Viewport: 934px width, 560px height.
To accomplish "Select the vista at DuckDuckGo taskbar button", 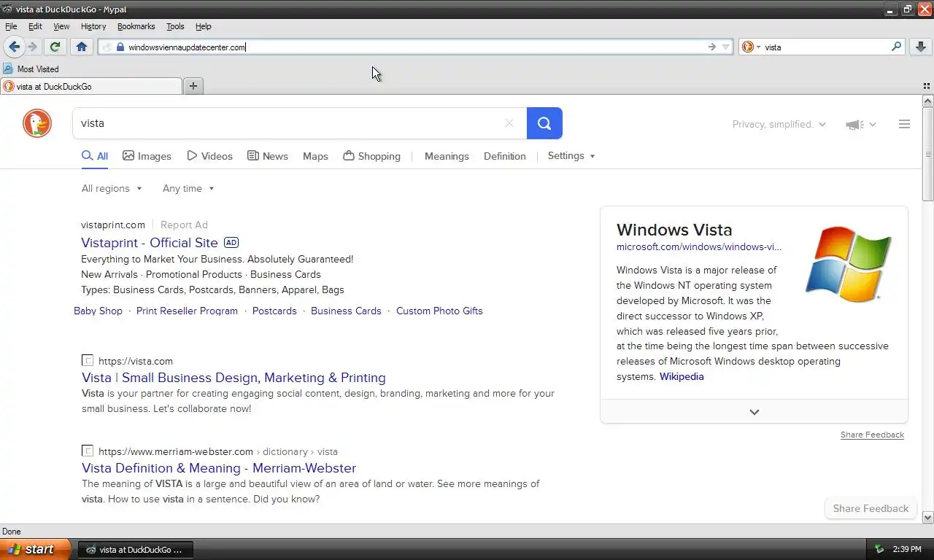I will pyautogui.click(x=135, y=549).
